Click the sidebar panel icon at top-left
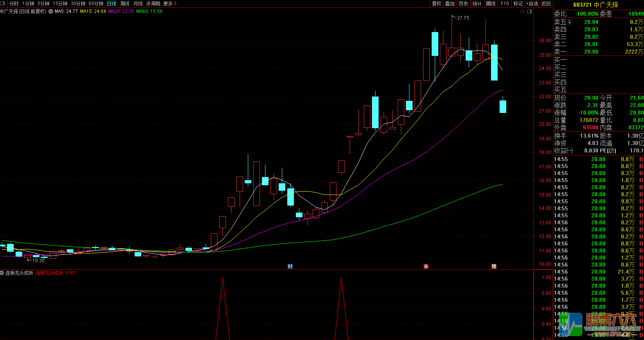Viewport: 644px width, 340px height. coord(4,4)
